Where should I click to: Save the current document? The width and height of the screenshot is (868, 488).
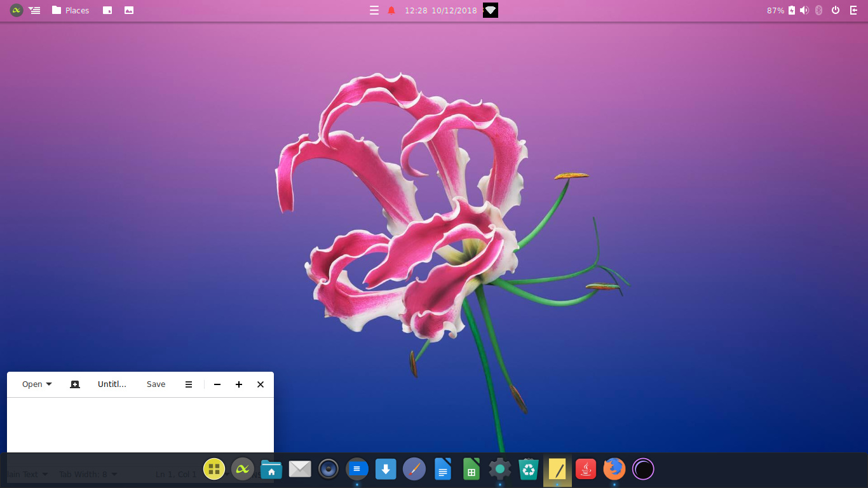tap(156, 384)
